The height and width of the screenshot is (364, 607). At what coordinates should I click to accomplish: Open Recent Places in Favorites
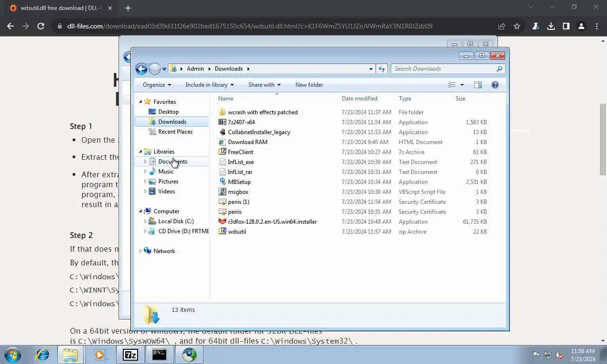pos(175,132)
